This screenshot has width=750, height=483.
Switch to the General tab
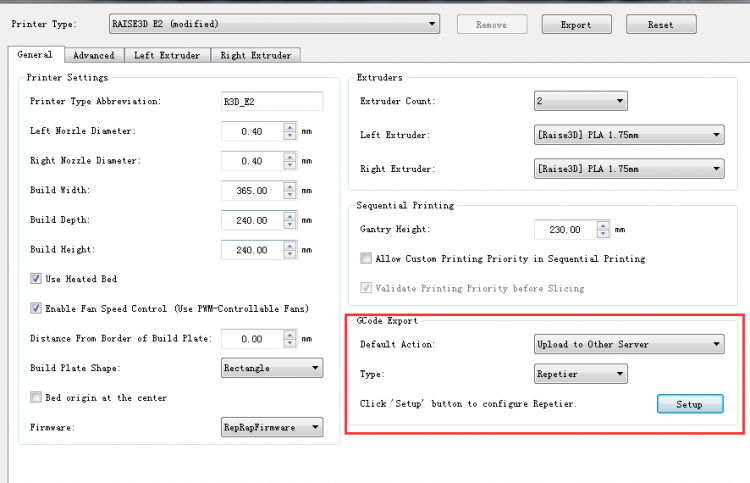click(x=35, y=55)
